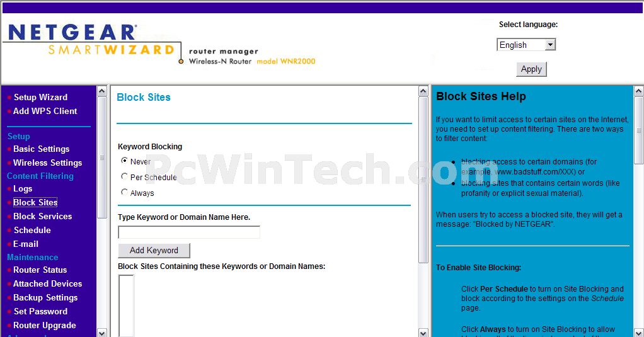Click the Content Filtering section header
This screenshot has height=337, width=644.
click(40, 176)
